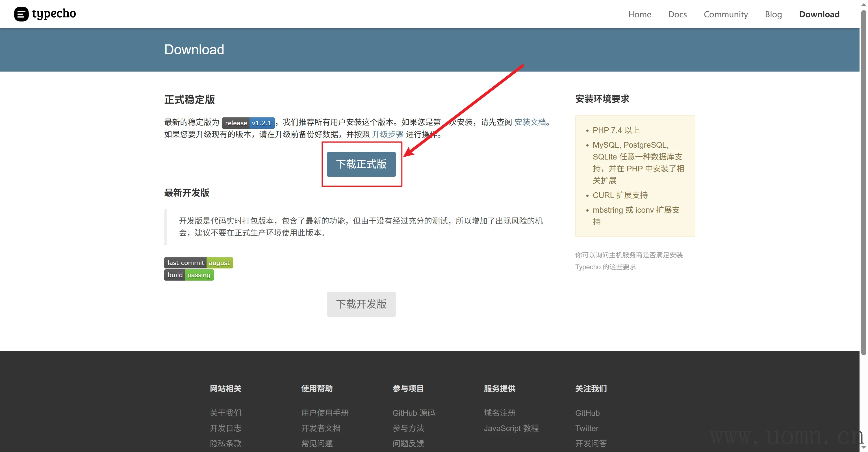Click the typecho logo icon
Screen dimensions: 868x452
pos(21,14)
